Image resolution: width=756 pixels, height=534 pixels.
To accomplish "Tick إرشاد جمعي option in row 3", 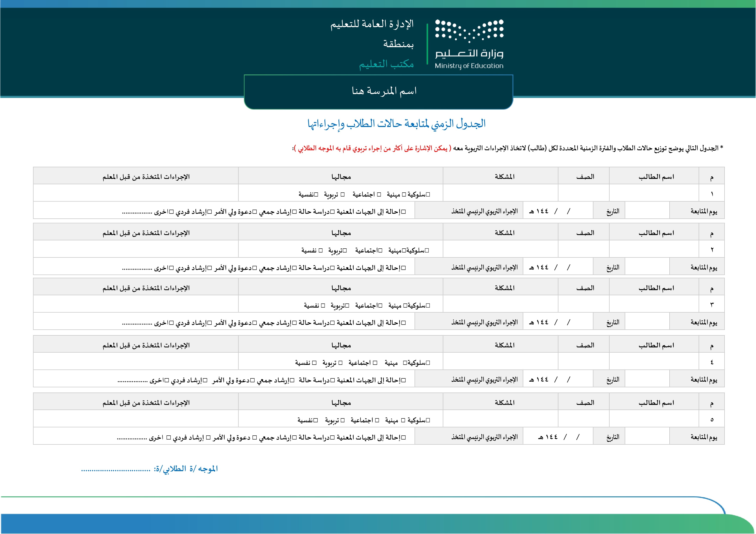I will [x=294, y=323].
